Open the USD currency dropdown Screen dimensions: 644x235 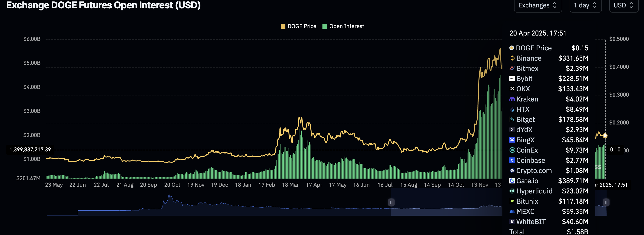click(x=624, y=5)
